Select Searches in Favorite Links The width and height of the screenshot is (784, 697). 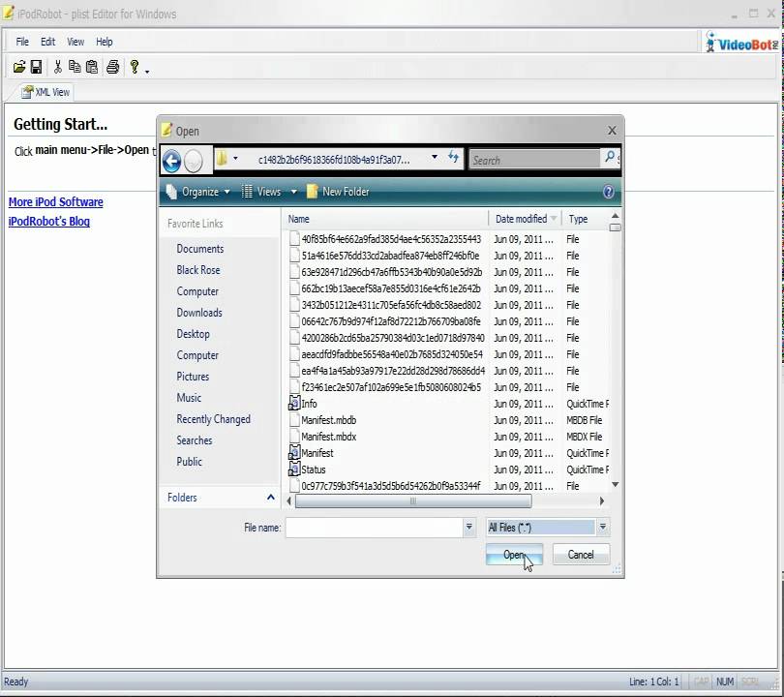[x=194, y=440]
